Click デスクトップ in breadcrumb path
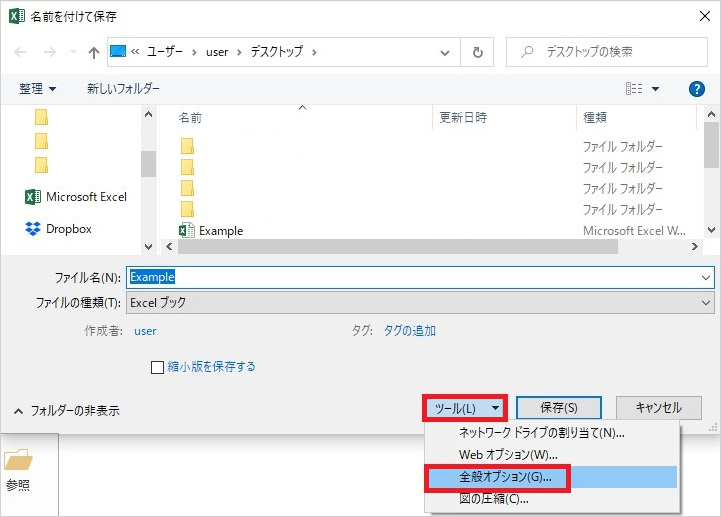This screenshot has height=517, width=721. 276,52
